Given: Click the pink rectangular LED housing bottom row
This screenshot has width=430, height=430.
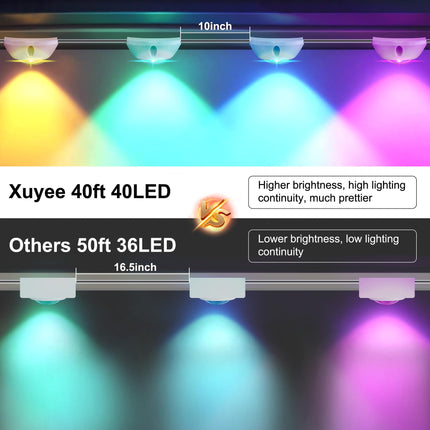Looking at the screenshot, I should pyautogui.click(x=387, y=288).
